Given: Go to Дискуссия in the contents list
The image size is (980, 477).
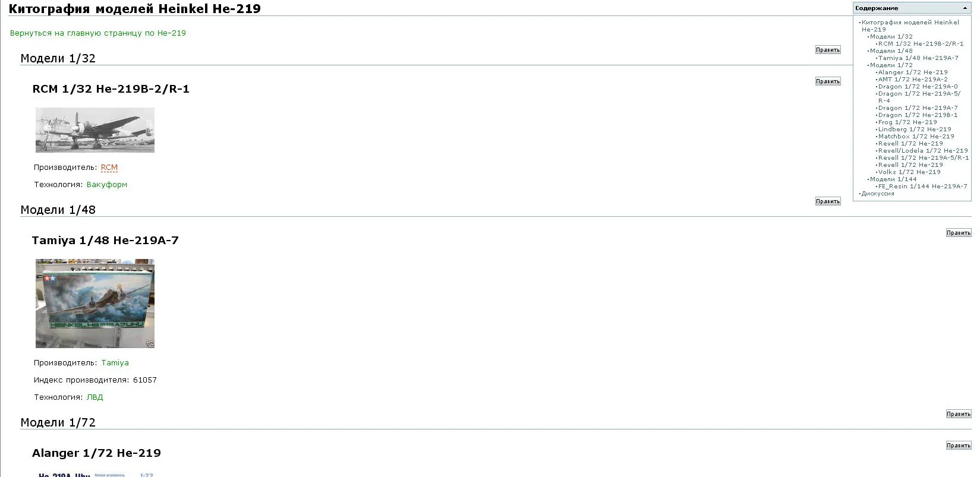Looking at the screenshot, I should pos(878,194).
